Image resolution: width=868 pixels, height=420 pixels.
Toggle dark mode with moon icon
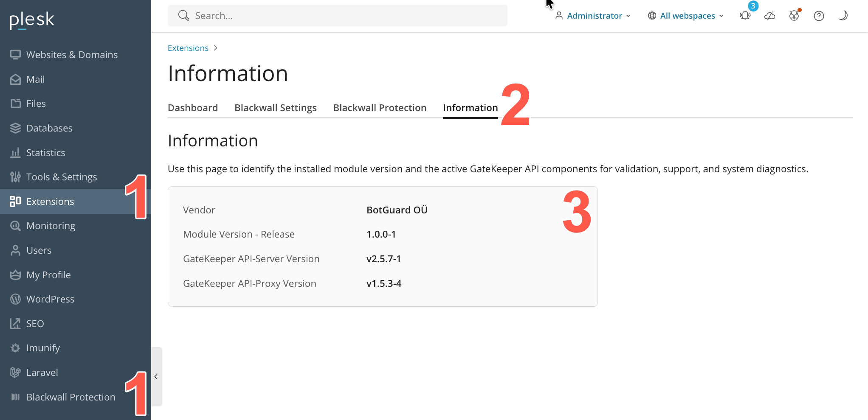tap(843, 16)
